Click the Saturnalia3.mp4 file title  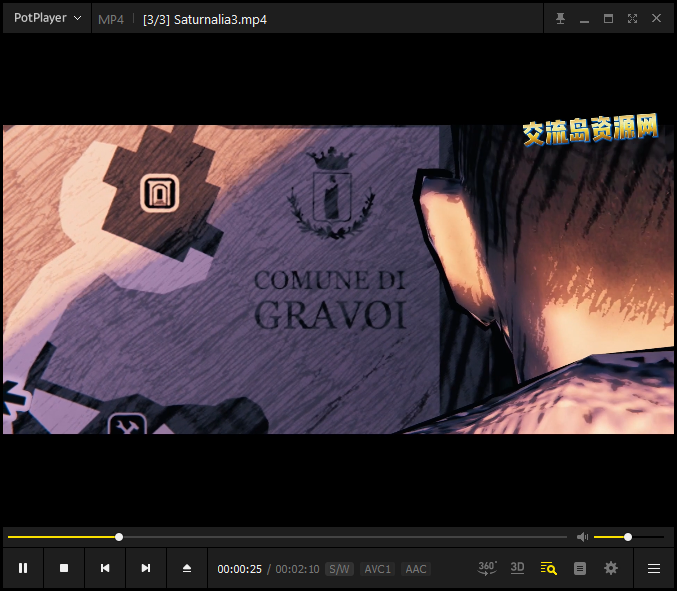[x=219, y=19]
